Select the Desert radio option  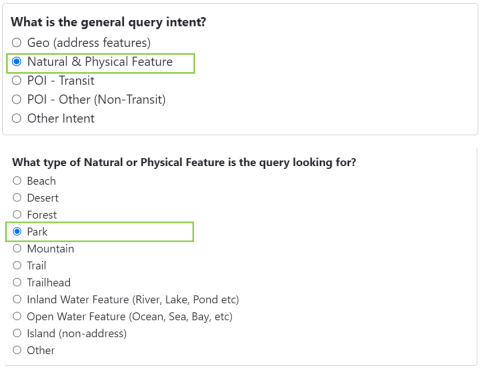(x=17, y=198)
